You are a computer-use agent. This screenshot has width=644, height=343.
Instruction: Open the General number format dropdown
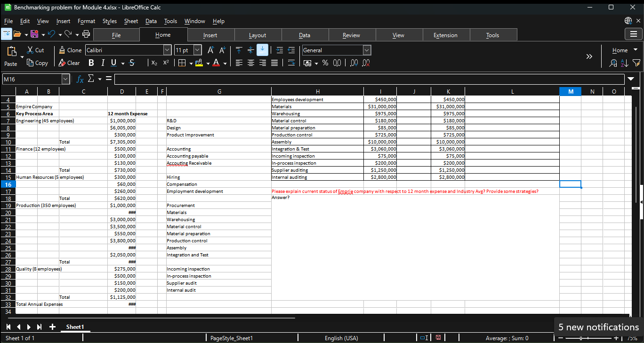(367, 50)
